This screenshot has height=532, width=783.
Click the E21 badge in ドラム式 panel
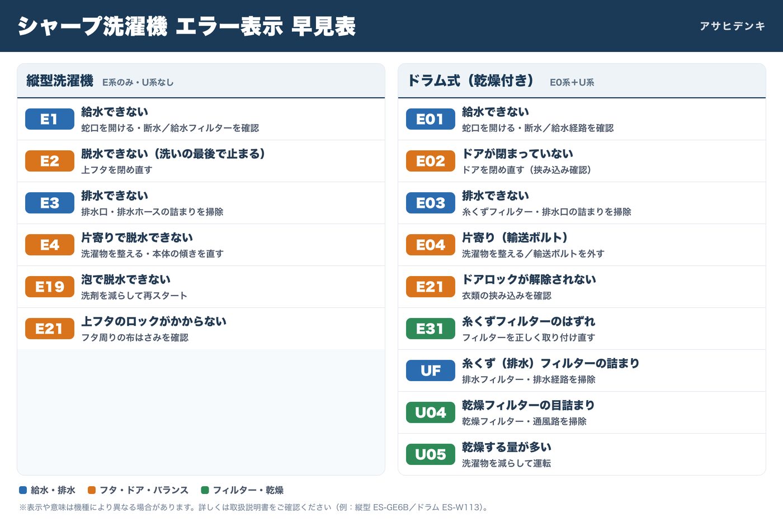(431, 287)
